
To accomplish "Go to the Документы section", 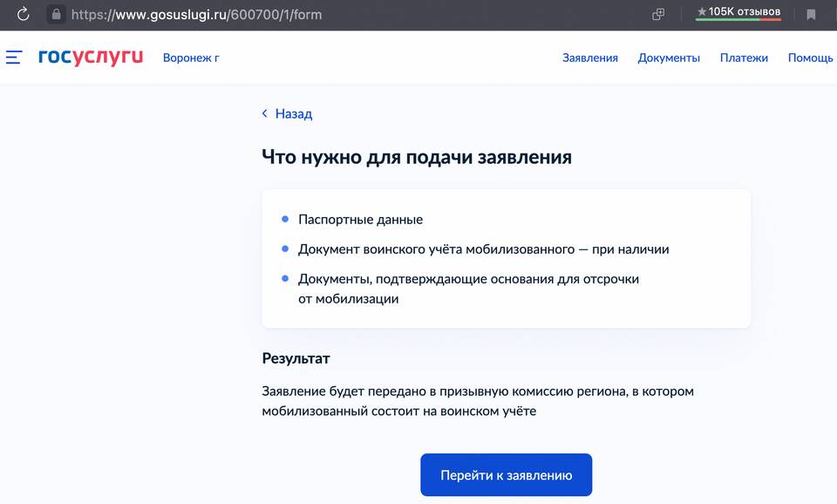I will [669, 58].
